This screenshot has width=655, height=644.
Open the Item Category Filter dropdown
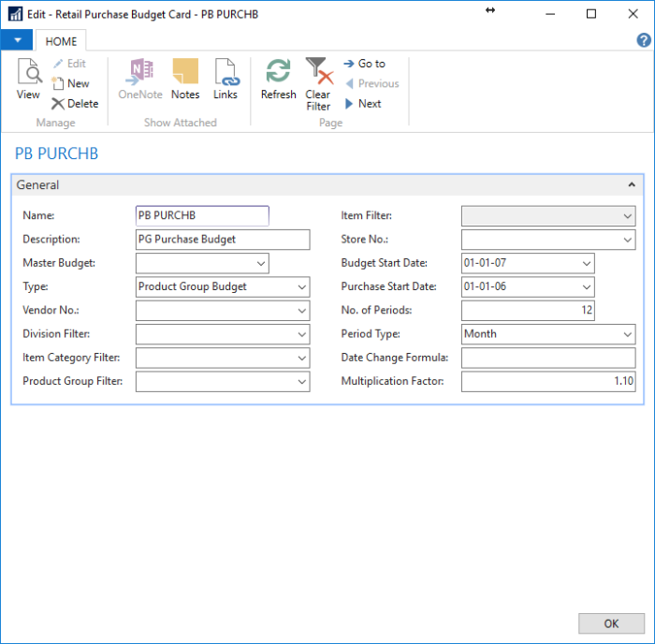[x=301, y=359]
